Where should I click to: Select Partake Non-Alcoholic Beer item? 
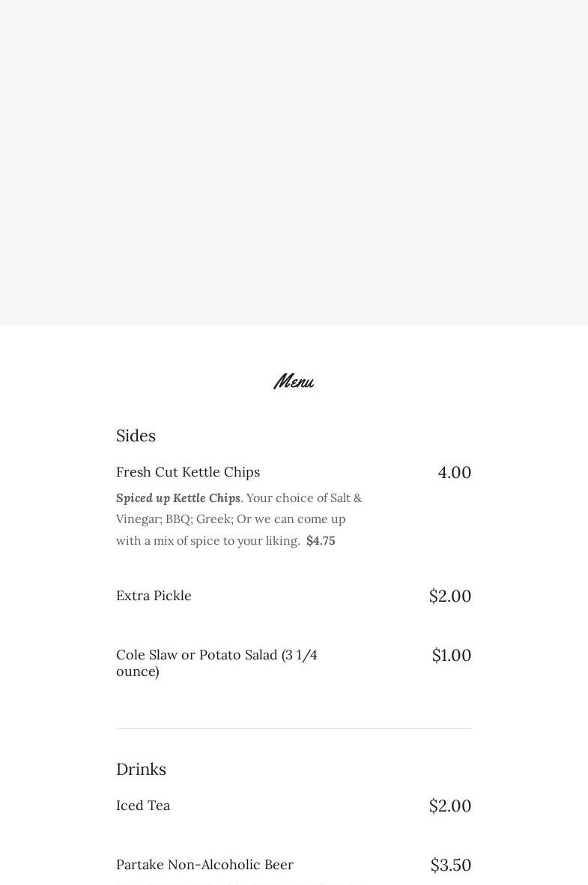[x=204, y=865]
